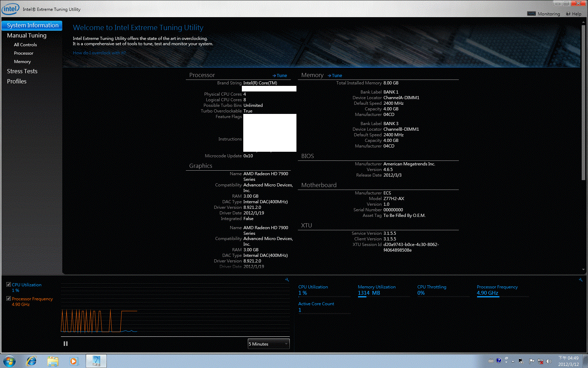This screenshot has height=368, width=588.
Task: Click the Tune link beside Processor
Action: pyautogui.click(x=280, y=75)
